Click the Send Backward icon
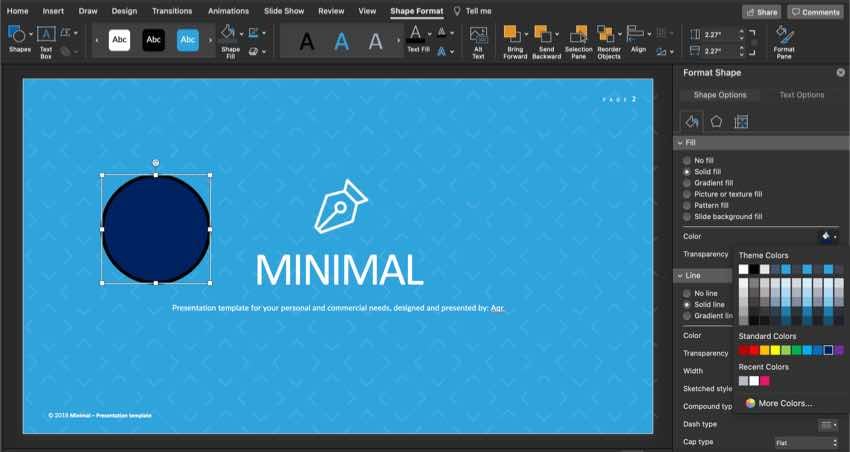The width and height of the screenshot is (850, 452). pos(546,36)
